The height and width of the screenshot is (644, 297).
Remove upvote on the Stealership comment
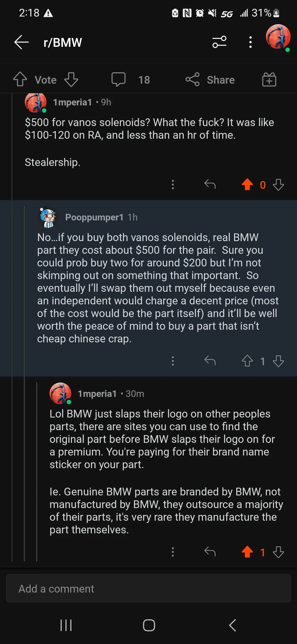[x=247, y=185]
